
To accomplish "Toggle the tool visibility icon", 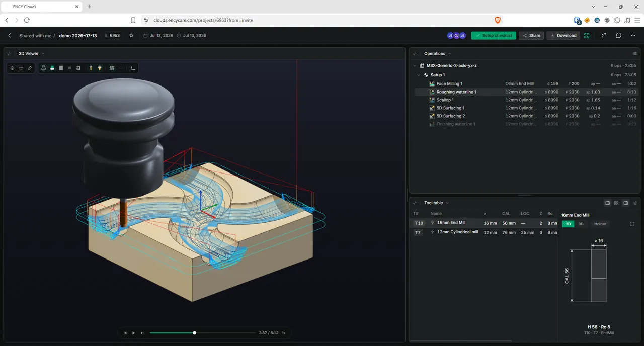I will [x=91, y=68].
